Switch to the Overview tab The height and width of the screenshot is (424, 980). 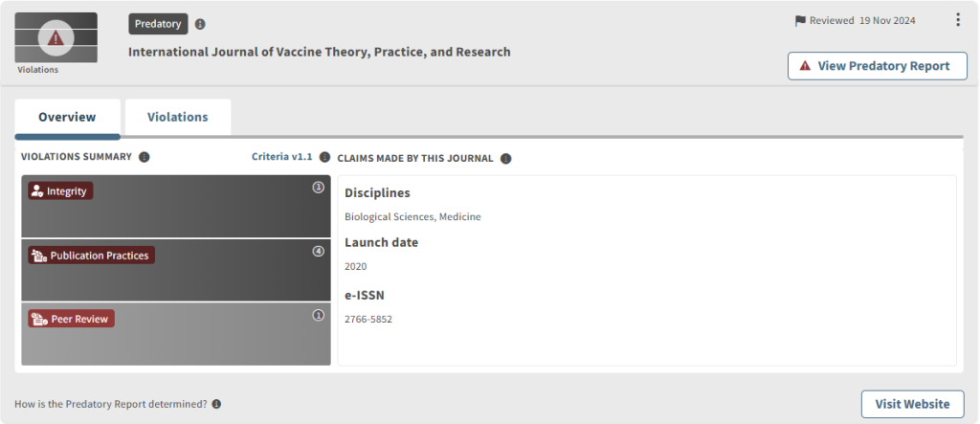[x=67, y=118]
